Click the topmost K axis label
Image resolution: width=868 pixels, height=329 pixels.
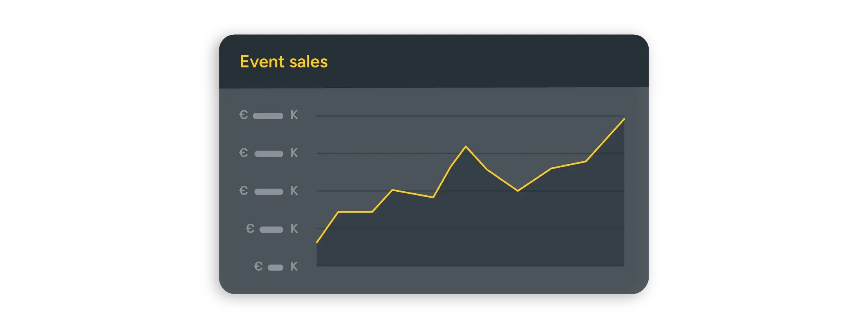point(294,115)
